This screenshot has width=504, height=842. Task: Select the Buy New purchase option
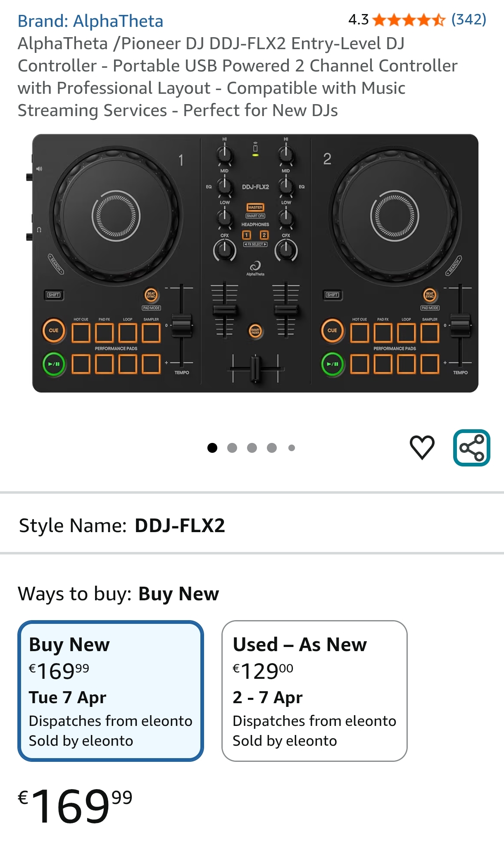click(110, 691)
